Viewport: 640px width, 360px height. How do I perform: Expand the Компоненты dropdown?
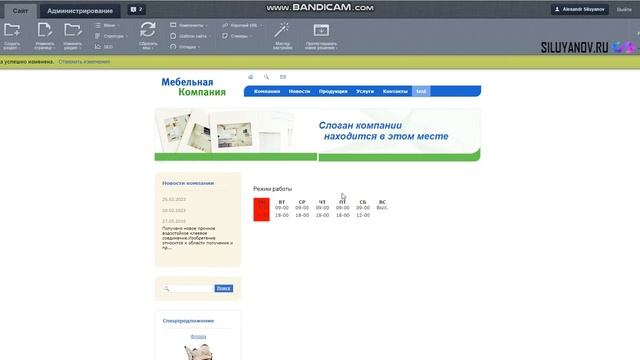[206, 26]
